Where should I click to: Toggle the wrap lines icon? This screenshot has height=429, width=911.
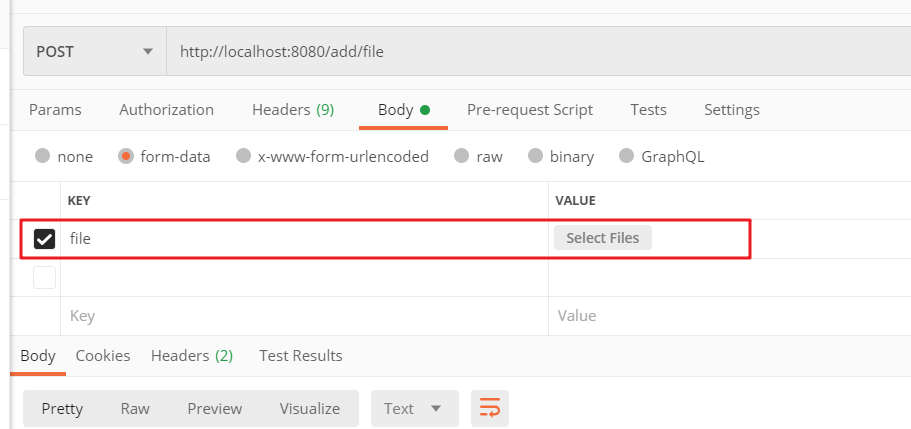[490, 409]
